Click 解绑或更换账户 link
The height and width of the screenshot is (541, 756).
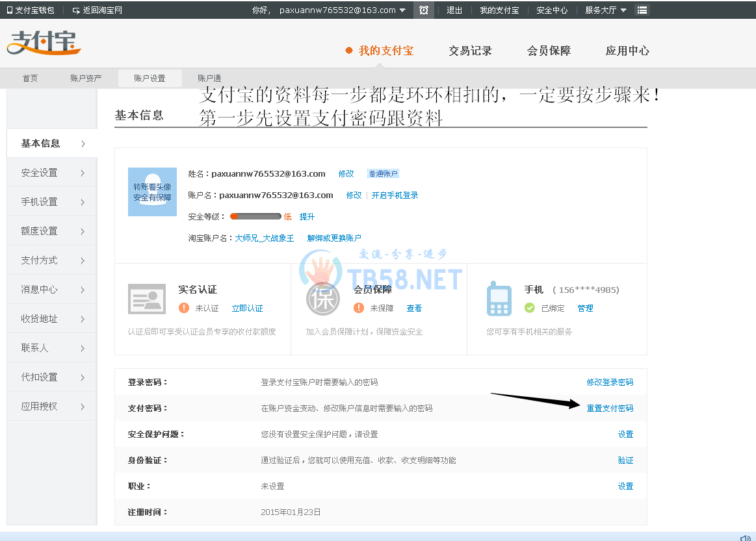click(334, 238)
